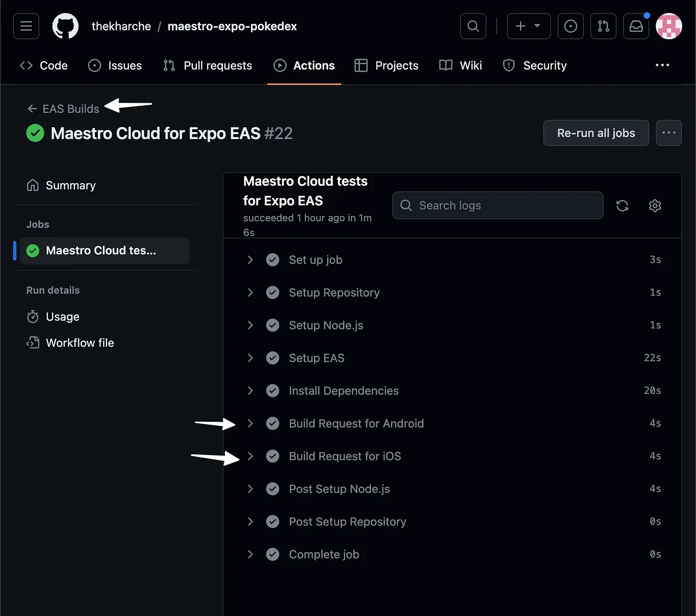Open the hamburger navigation menu

[x=26, y=26]
